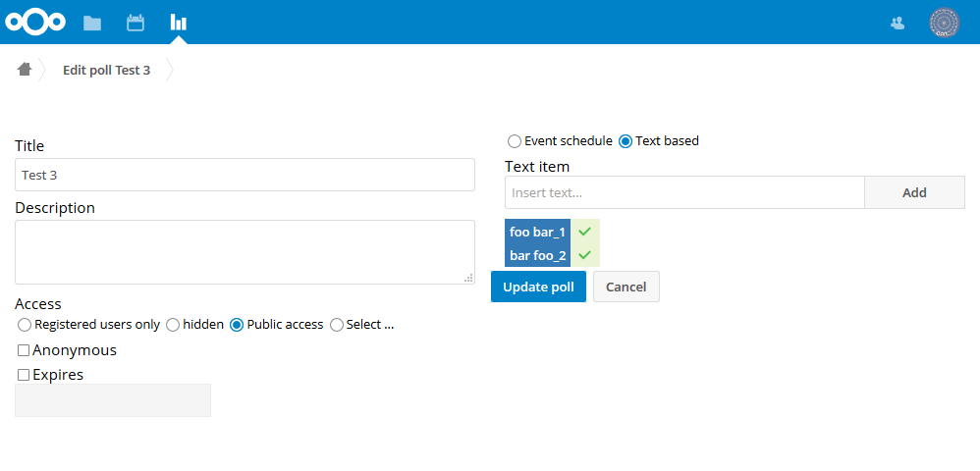Image resolution: width=980 pixels, height=471 pixels.
Task: Choose the hidden access option
Action: click(x=173, y=325)
